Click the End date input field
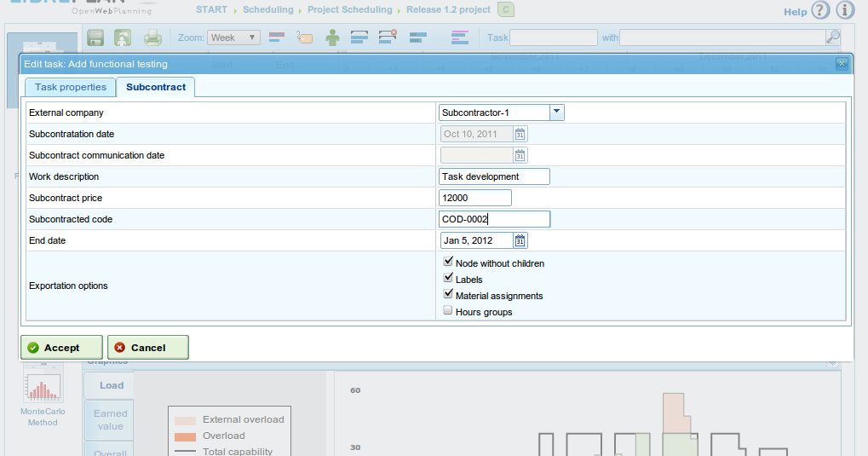868x456 pixels. [x=477, y=240]
